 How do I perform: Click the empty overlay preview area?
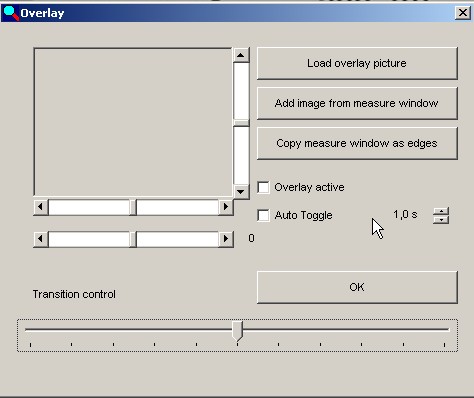tap(133, 122)
